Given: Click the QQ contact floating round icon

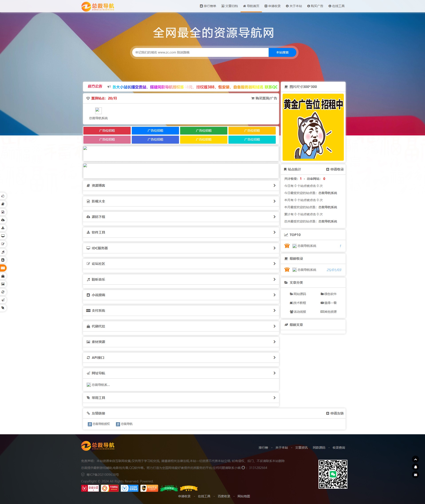Looking at the screenshot, I should (x=415, y=467).
